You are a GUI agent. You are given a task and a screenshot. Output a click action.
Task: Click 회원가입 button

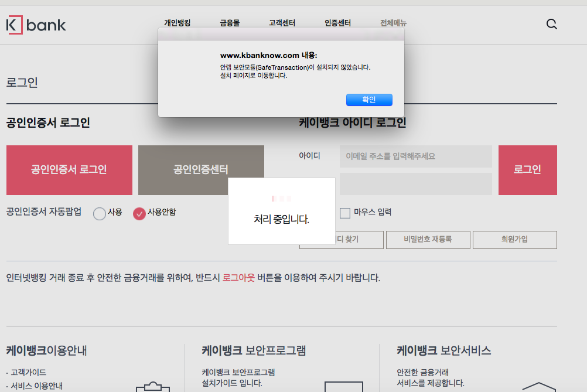[515, 240]
